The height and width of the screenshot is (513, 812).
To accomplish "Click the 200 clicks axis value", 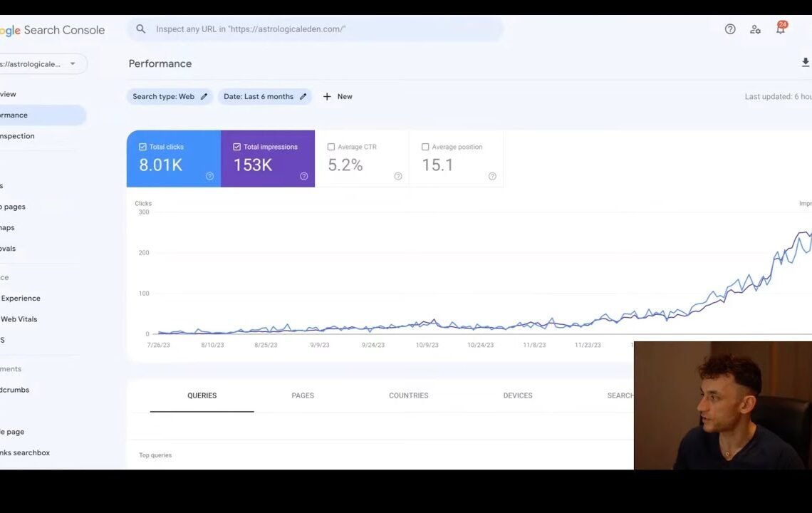I will (x=144, y=253).
